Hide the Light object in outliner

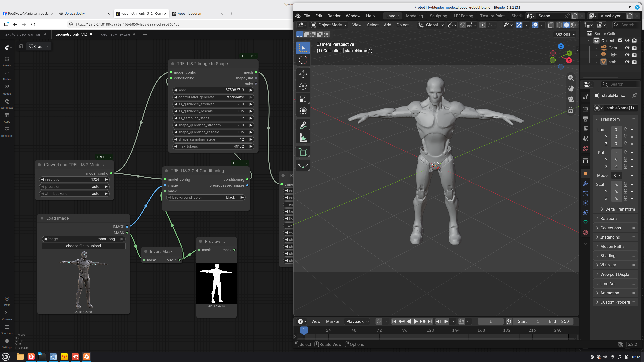click(x=627, y=55)
